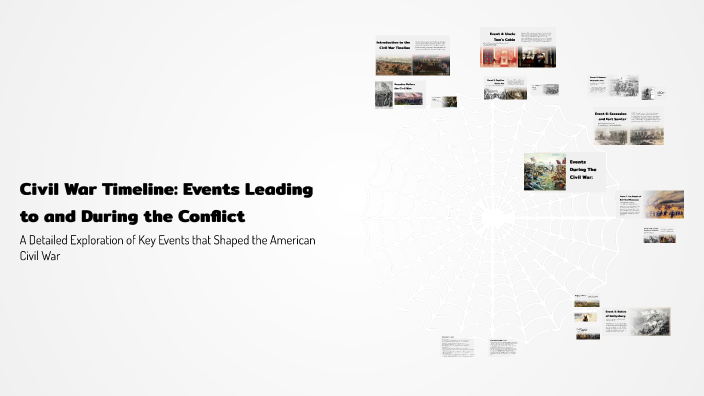This screenshot has height=396, width=704.
Task: Select the small gray slide left of the pencil-sketch slide
Action: click(545, 89)
